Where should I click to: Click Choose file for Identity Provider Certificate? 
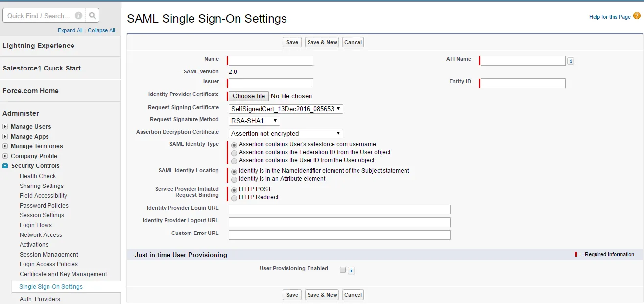tap(249, 96)
